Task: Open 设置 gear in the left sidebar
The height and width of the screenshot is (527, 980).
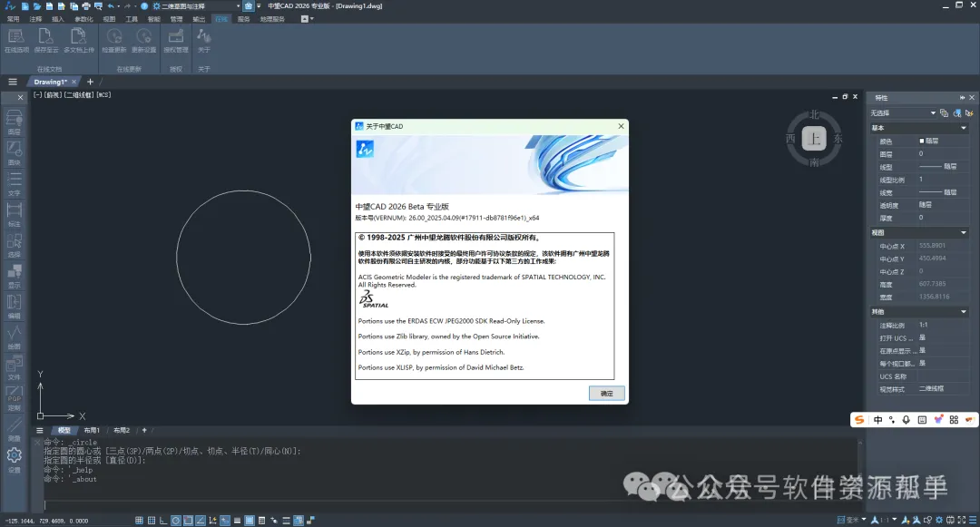Action: click(x=14, y=460)
